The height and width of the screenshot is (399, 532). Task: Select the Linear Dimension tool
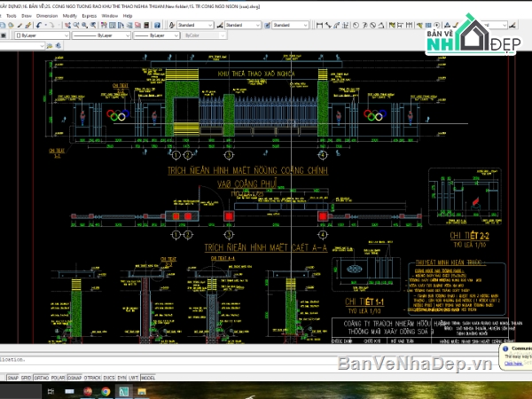[319, 25]
